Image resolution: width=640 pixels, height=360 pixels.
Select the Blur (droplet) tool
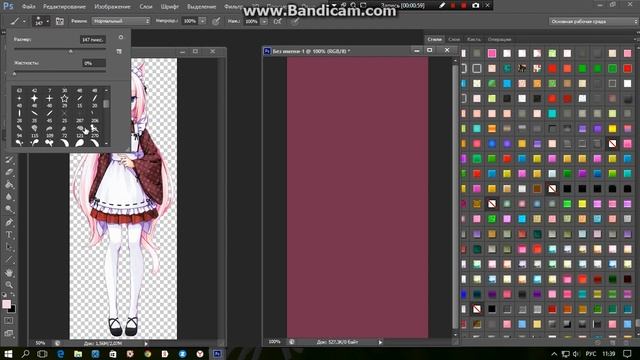pyautogui.click(x=9, y=197)
